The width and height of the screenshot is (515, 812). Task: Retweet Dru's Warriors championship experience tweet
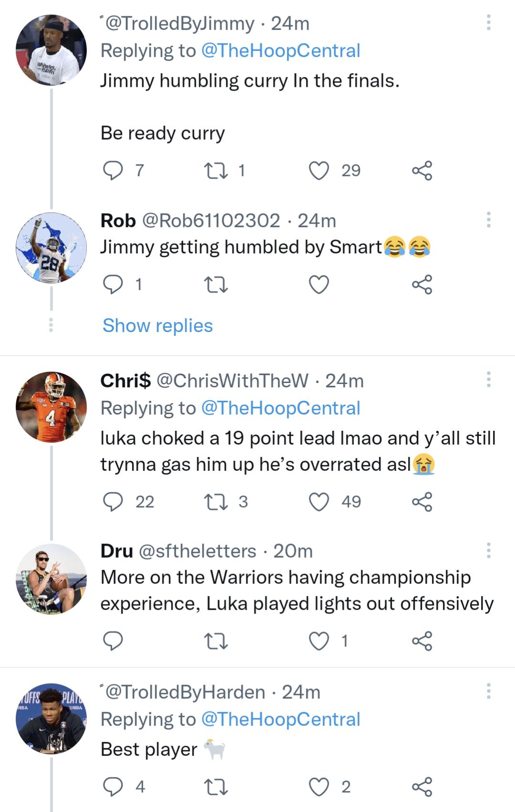(216, 641)
